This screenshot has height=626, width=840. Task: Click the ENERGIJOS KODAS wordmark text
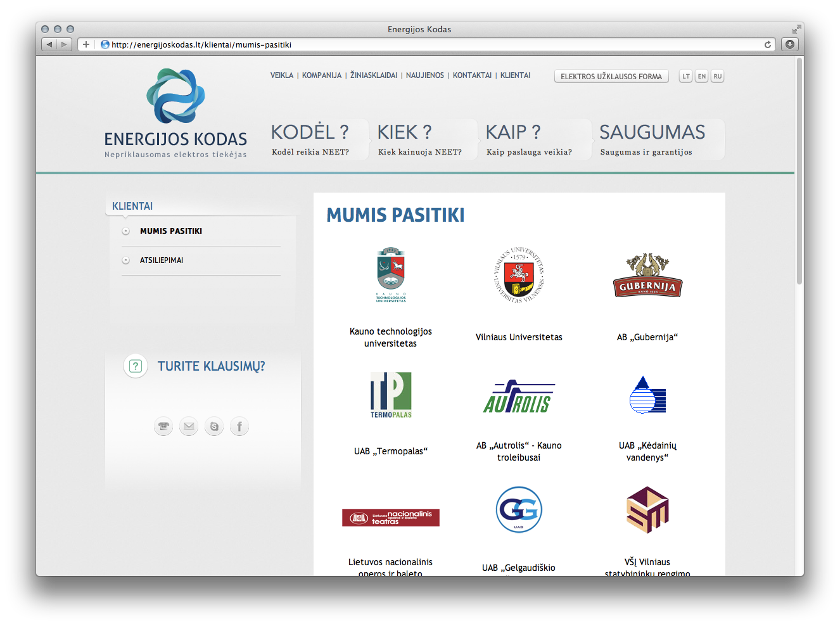[x=175, y=139]
